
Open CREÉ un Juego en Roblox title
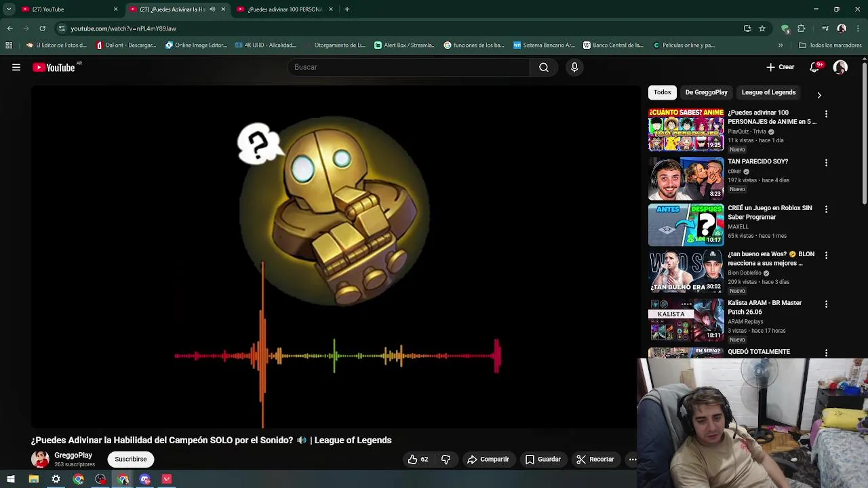coord(770,212)
